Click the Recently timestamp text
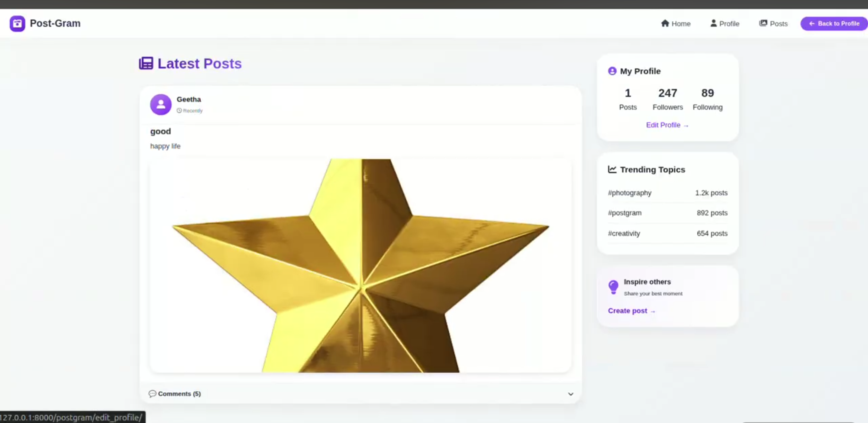Viewport: 868px width, 423px height. click(193, 110)
